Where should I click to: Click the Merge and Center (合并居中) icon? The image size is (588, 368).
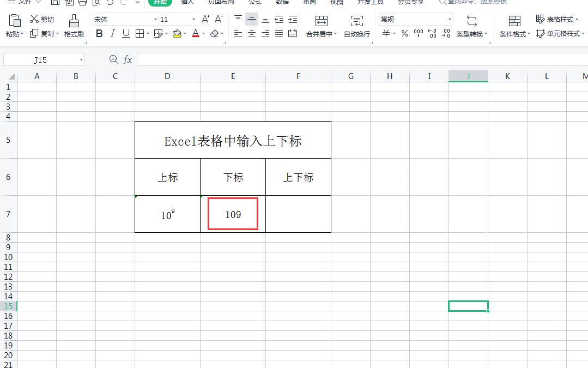322,21
